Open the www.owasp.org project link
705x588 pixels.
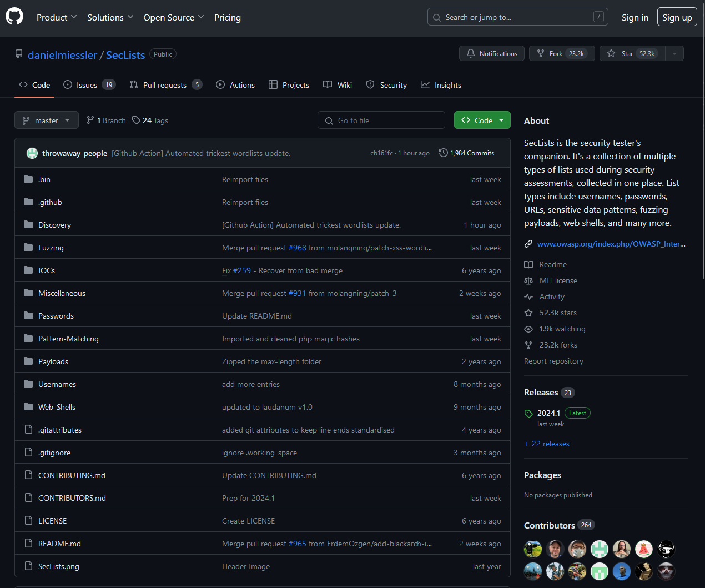(x=611, y=244)
